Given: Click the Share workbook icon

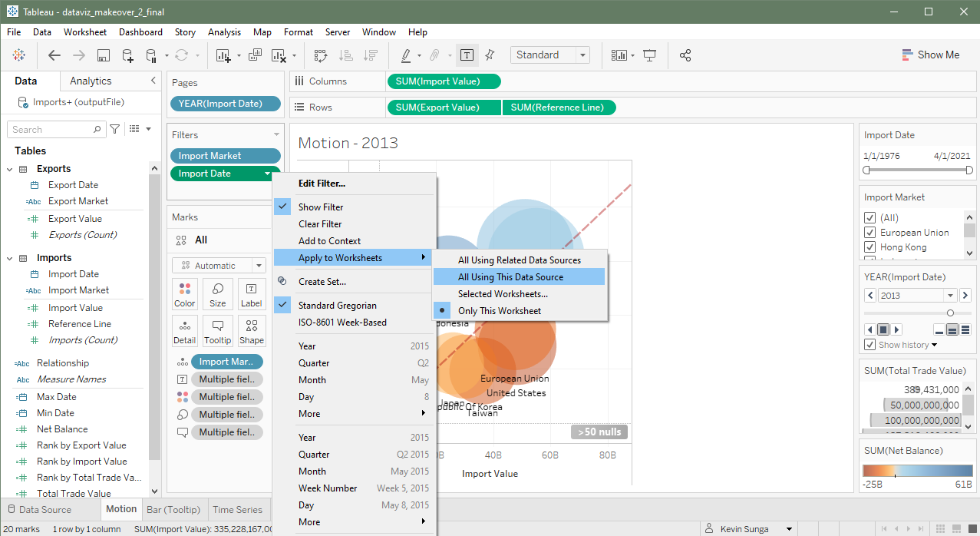Looking at the screenshot, I should [685, 55].
